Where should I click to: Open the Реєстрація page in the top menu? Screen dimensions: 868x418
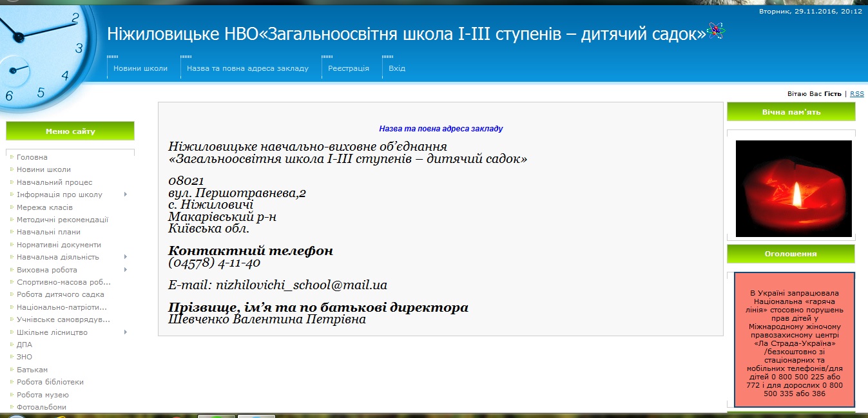348,68
